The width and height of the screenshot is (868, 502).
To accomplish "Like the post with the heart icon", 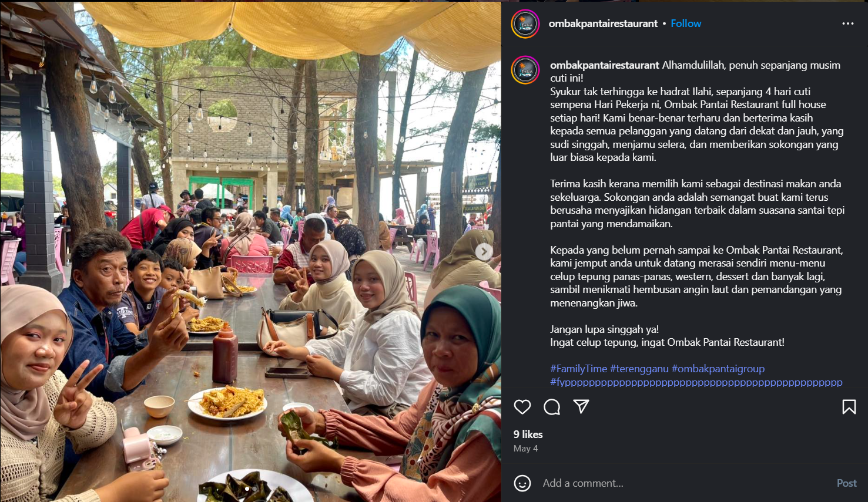I will (522, 407).
